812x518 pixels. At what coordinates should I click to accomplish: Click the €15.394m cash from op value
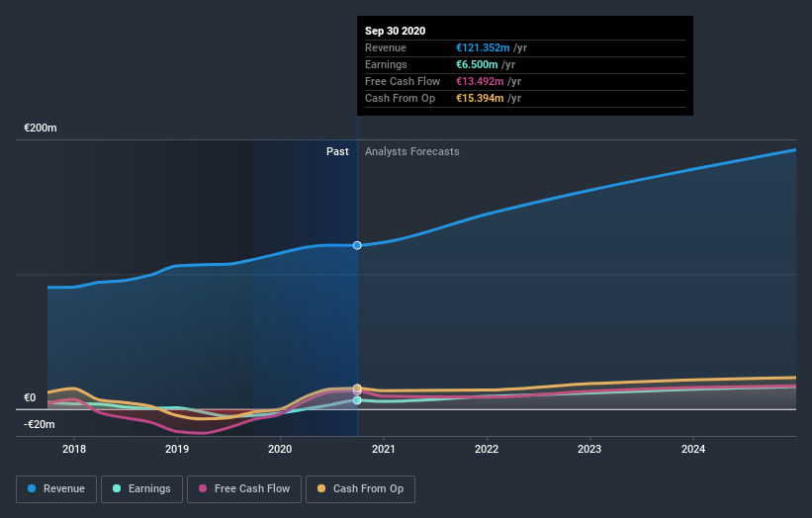tap(480, 98)
